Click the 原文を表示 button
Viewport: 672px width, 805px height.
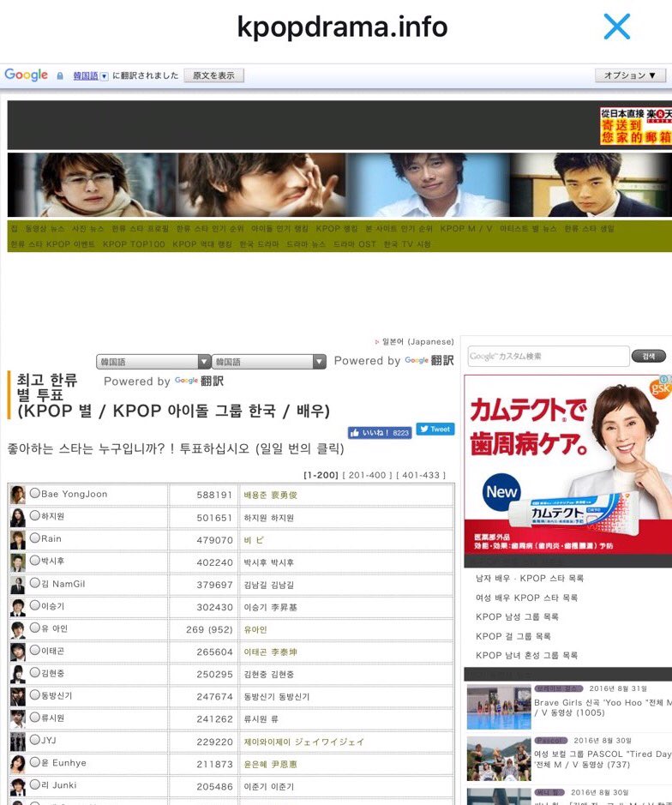click(x=213, y=75)
